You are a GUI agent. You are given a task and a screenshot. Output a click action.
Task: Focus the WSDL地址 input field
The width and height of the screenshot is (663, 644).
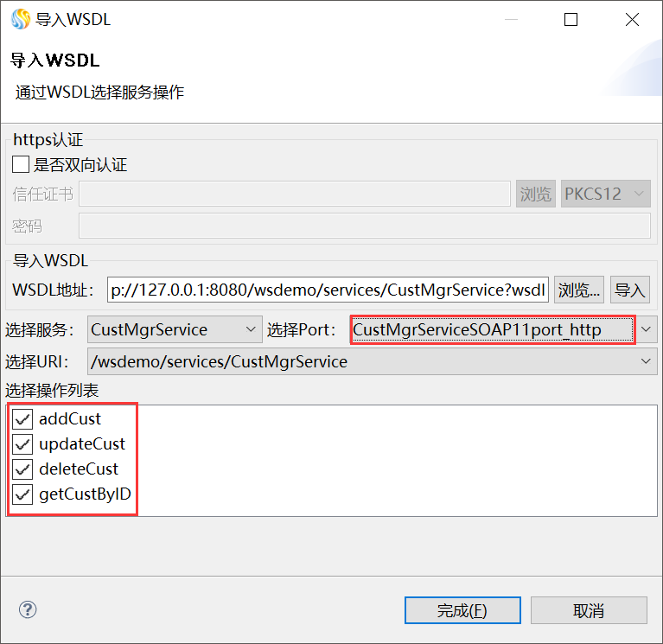pos(328,290)
